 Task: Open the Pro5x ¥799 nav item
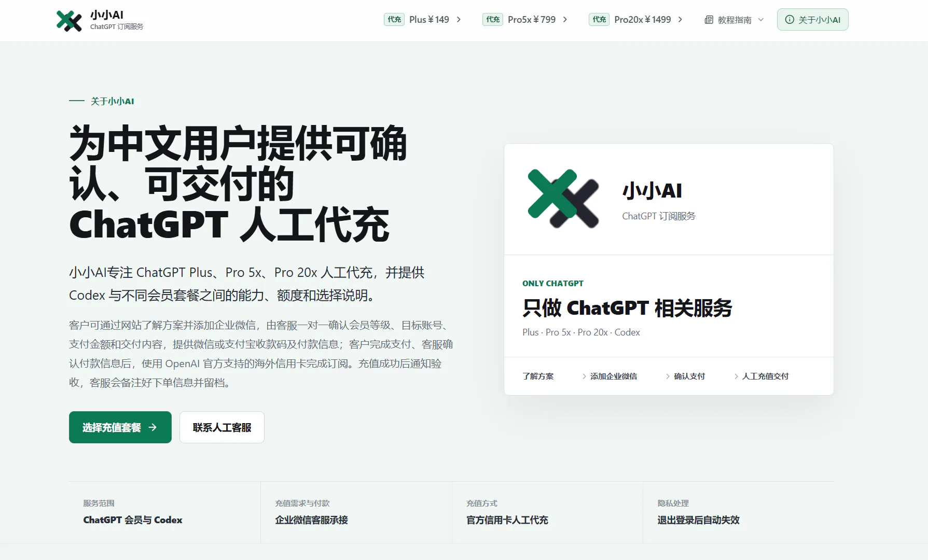[x=525, y=20]
